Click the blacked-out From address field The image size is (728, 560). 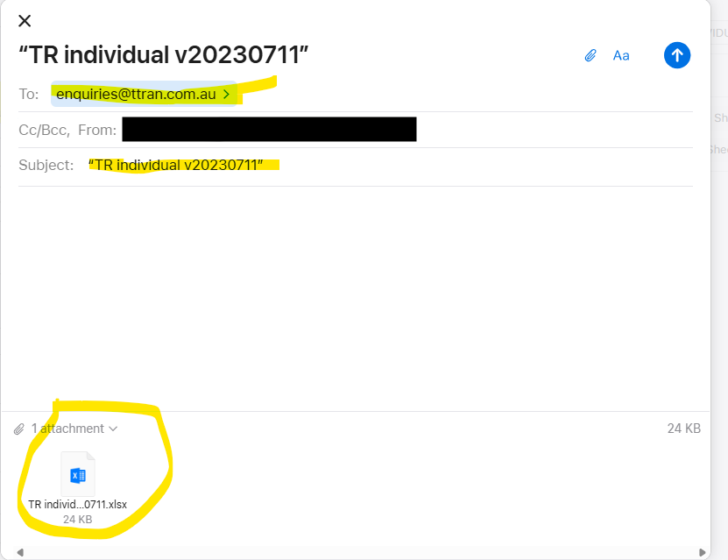(269, 129)
